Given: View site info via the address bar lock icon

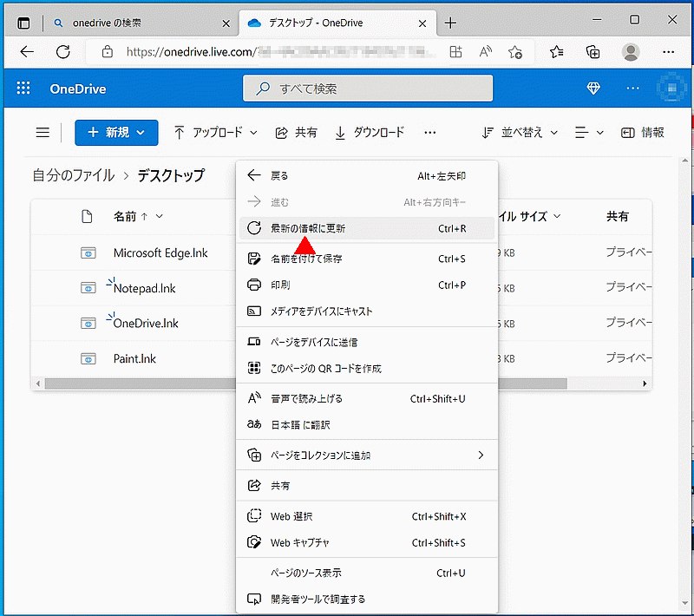Looking at the screenshot, I should pos(107,52).
